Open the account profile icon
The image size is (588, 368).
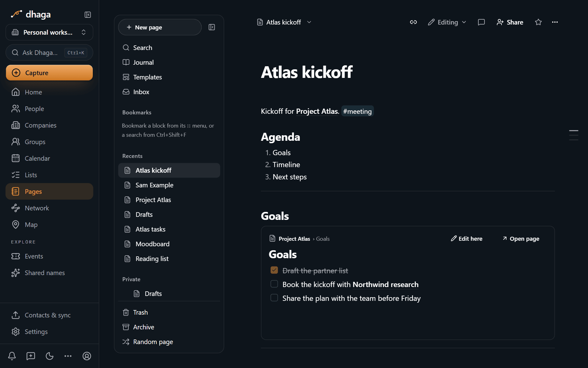pyautogui.click(x=87, y=356)
